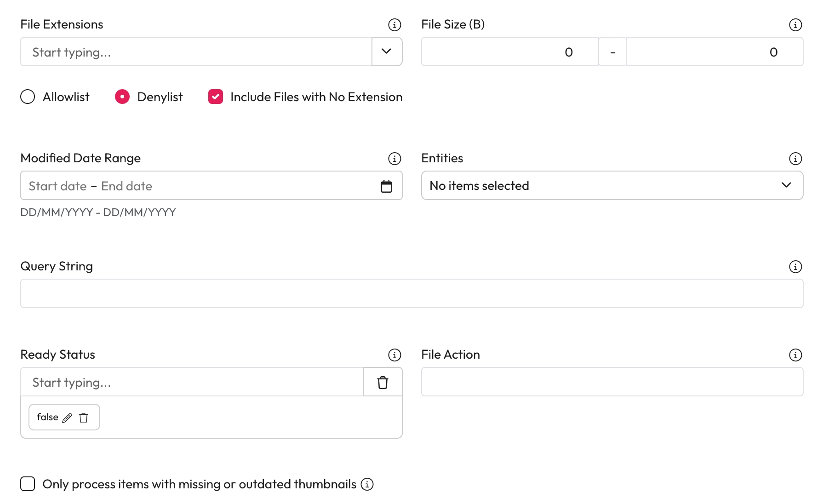
Task: Clear Ready Status with the trash icon
Action: click(x=383, y=382)
